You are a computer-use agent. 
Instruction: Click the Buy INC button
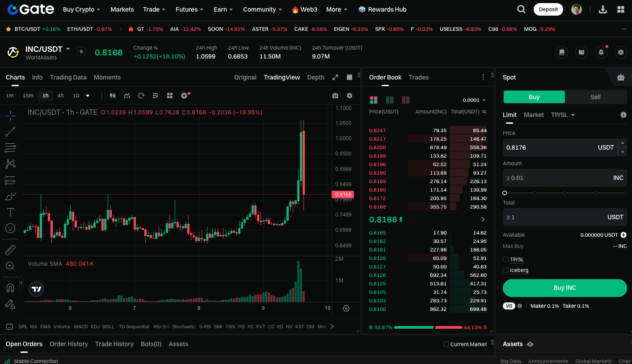coord(565,288)
